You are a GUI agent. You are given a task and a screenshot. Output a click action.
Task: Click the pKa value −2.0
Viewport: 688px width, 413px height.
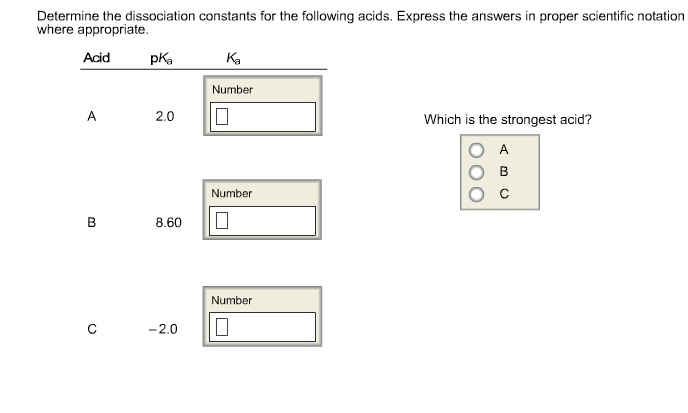(163, 328)
